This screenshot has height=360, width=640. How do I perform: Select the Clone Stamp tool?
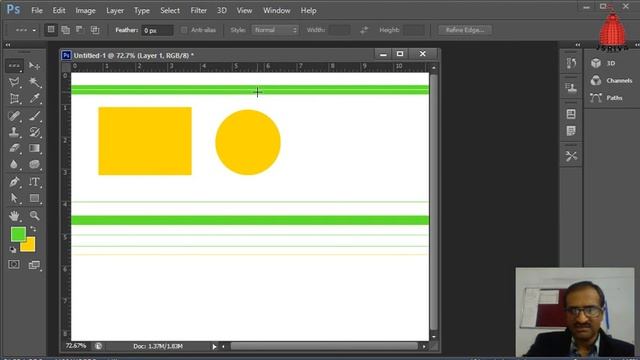(x=14, y=132)
